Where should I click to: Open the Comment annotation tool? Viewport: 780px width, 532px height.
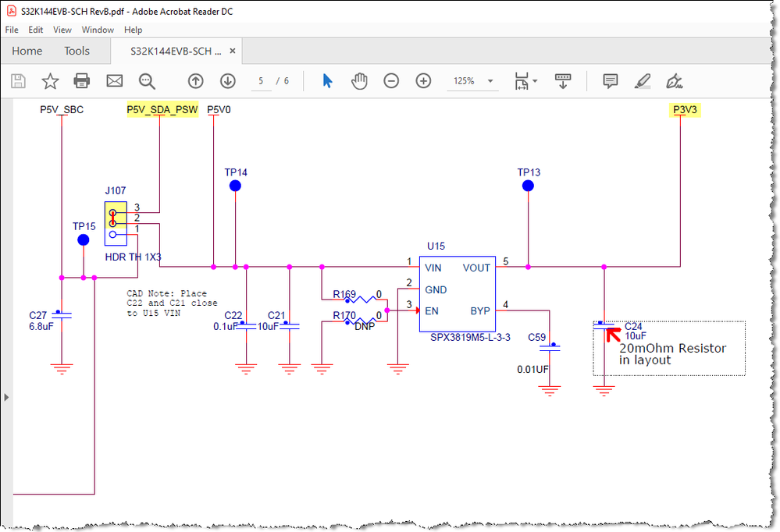(609, 80)
